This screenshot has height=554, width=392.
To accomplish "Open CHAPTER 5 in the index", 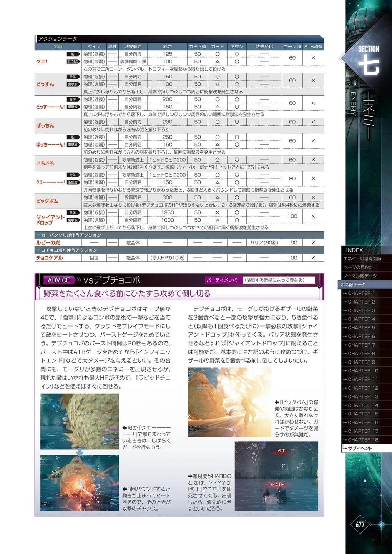I will coord(361,328).
